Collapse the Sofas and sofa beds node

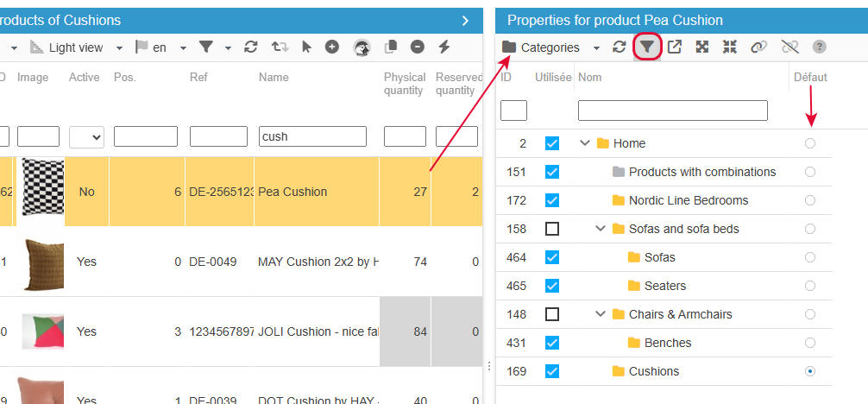tap(601, 229)
